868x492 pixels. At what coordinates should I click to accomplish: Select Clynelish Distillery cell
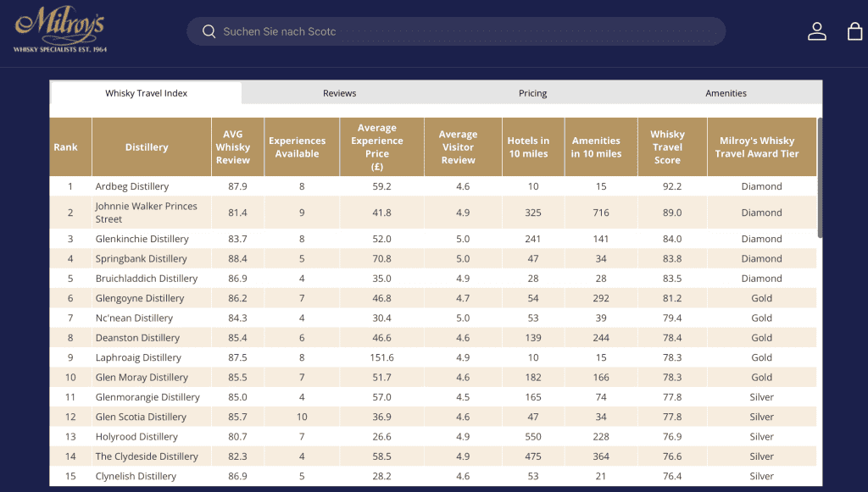[x=151, y=476]
